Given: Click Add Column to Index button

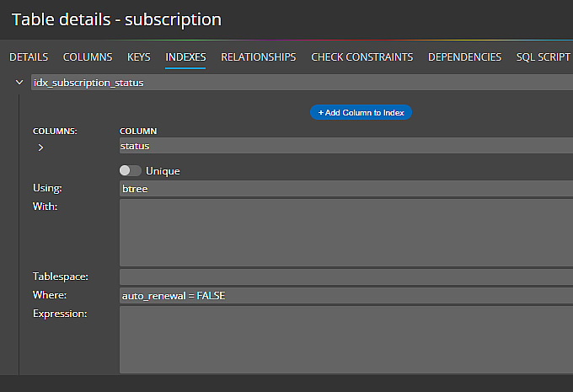Looking at the screenshot, I should [361, 112].
